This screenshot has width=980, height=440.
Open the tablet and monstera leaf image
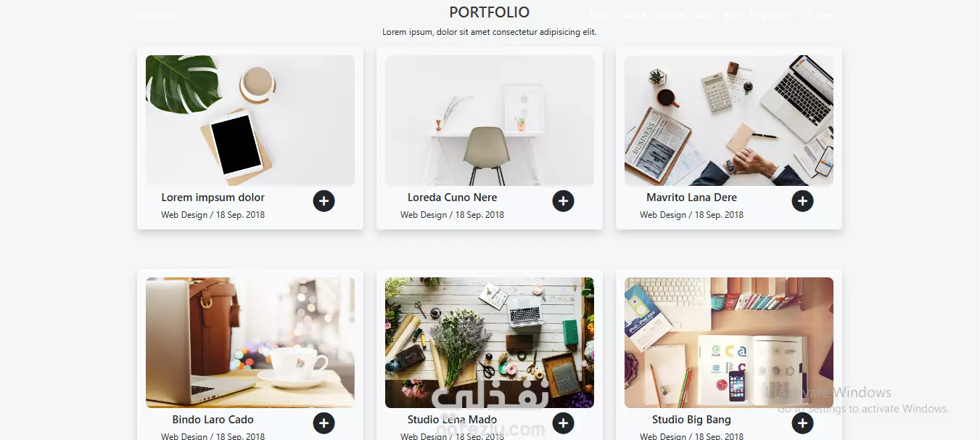250,121
